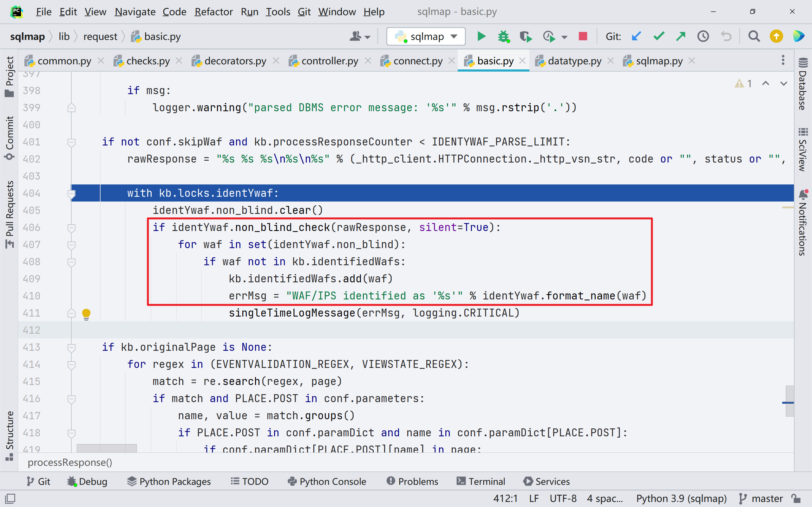The width and height of the screenshot is (812, 507).
Task: Click Git Push arrow icon
Action: (681, 36)
